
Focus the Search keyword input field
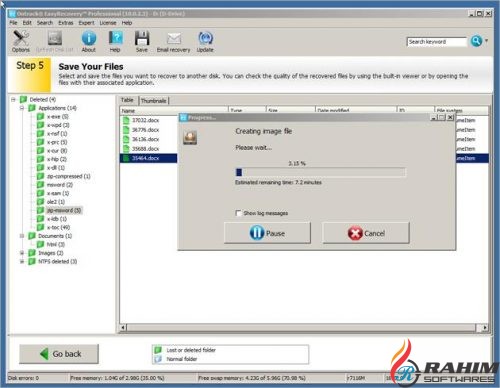click(437, 42)
